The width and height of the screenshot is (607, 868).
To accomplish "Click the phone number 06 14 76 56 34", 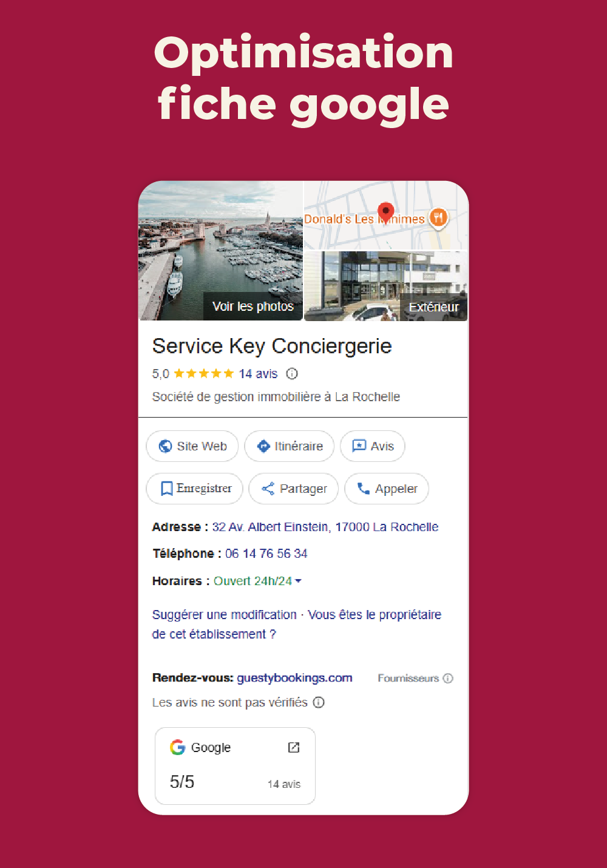I will pyautogui.click(x=266, y=554).
